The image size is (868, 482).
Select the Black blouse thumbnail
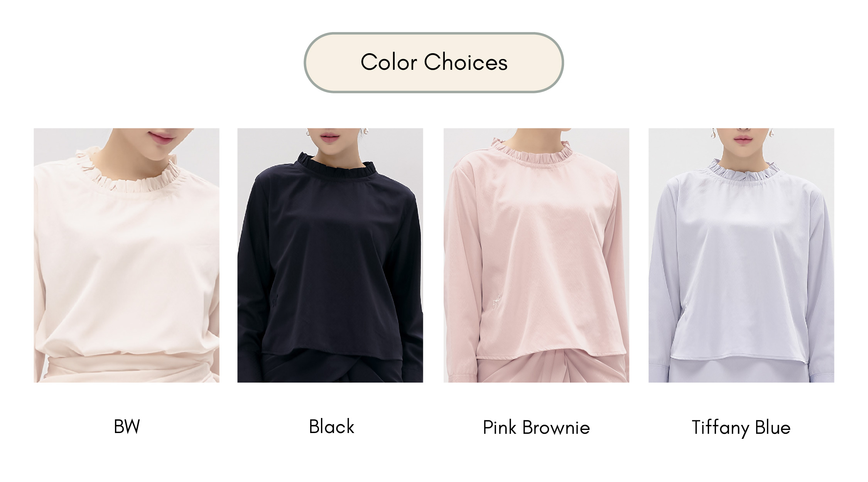point(330,255)
